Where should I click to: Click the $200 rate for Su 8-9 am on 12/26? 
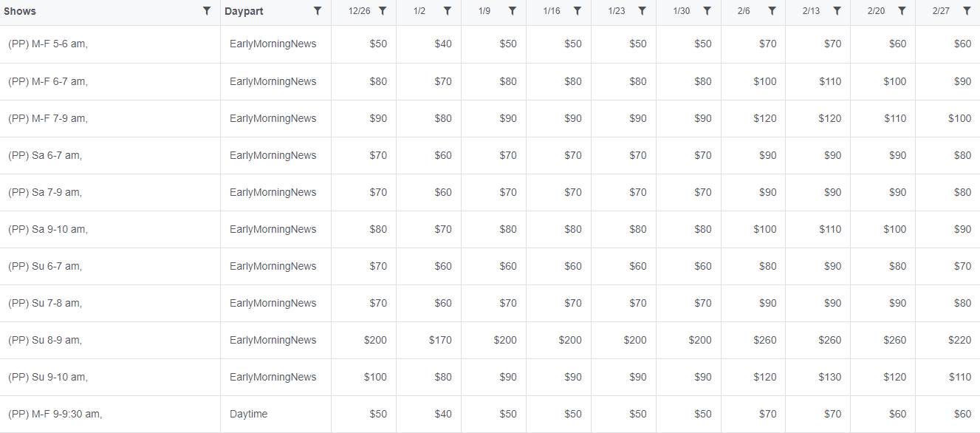375,340
